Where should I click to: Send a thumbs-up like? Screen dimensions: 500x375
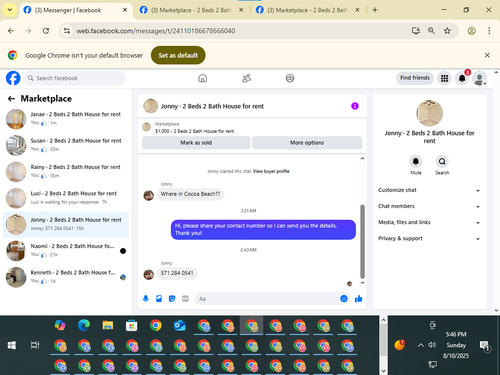point(359,299)
